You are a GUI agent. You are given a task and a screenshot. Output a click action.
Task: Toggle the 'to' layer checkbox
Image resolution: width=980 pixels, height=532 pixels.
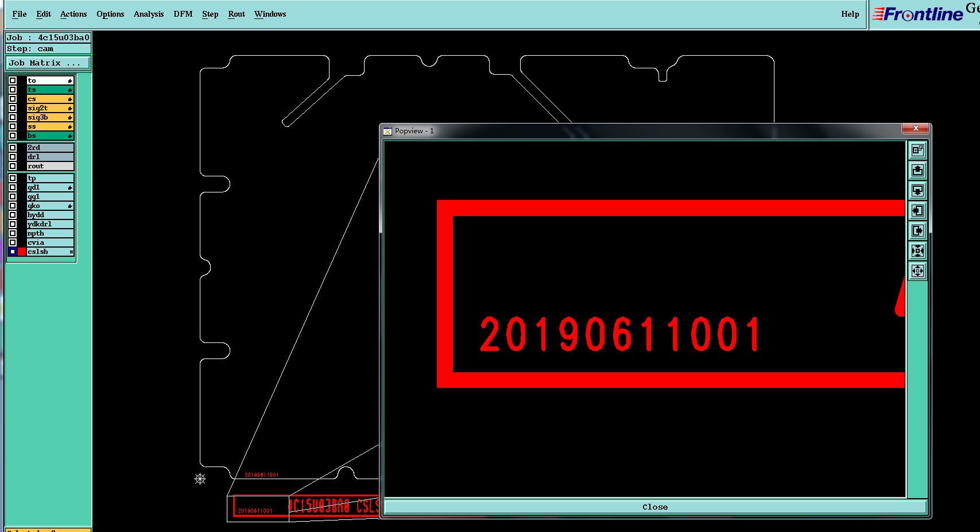click(x=13, y=80)
